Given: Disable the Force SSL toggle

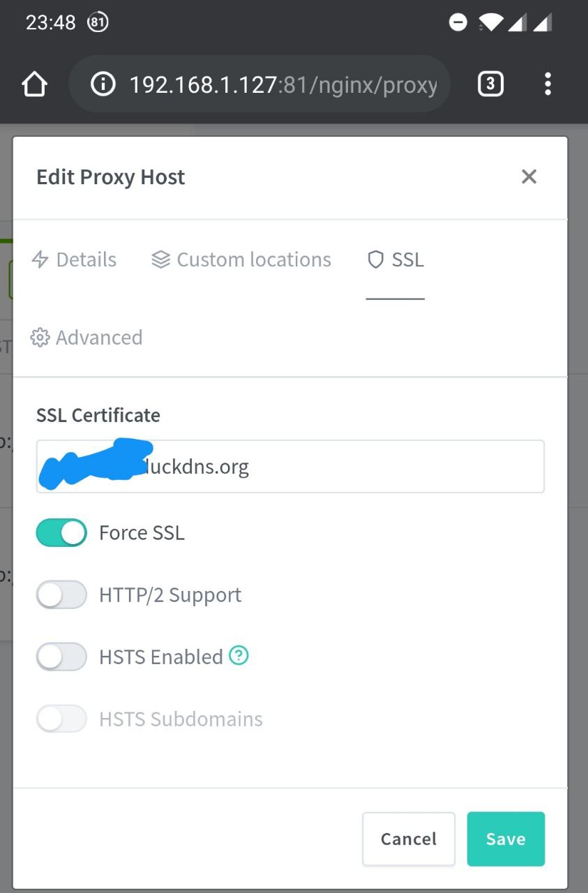Looking at the screenshot, I should click(x=61, y=533).
